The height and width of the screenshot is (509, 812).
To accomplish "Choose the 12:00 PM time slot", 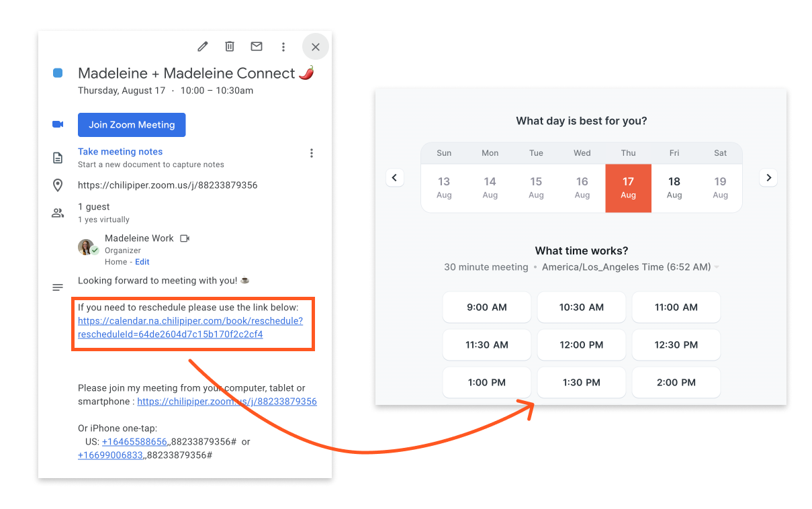I will point(582,345).
